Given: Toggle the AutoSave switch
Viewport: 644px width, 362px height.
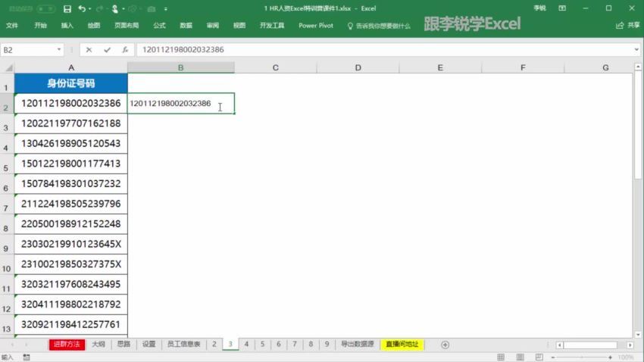Looking at the screenshot, I should [45, 8].
